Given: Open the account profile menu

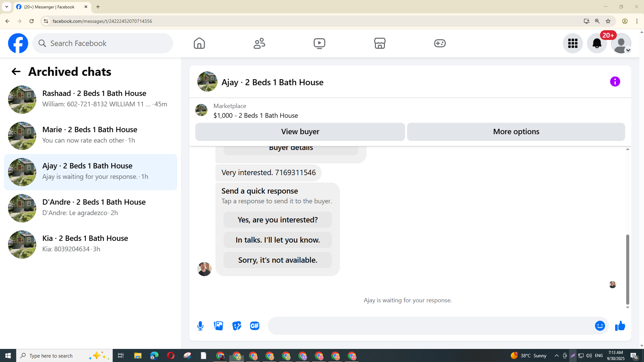Looking at the screenshot, I should point(621,43).
